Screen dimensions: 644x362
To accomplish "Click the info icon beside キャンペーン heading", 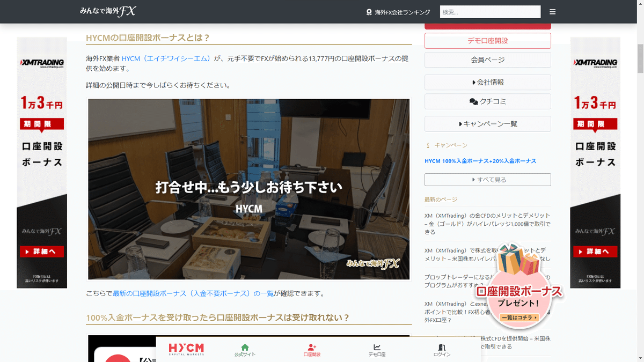I will [x=427, y=144].
